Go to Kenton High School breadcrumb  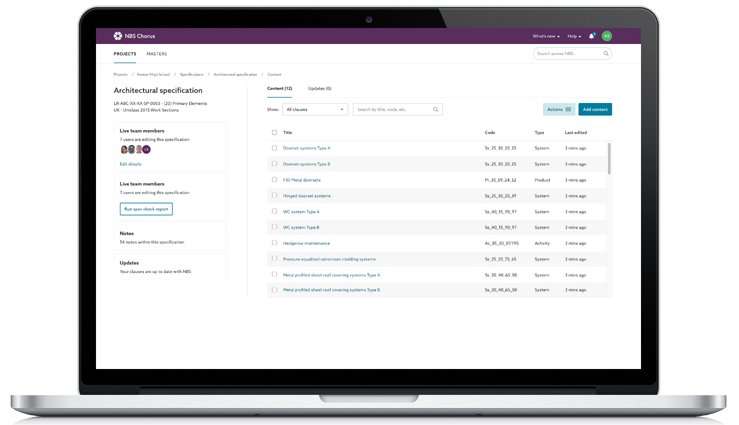click(x=153, y=74)
